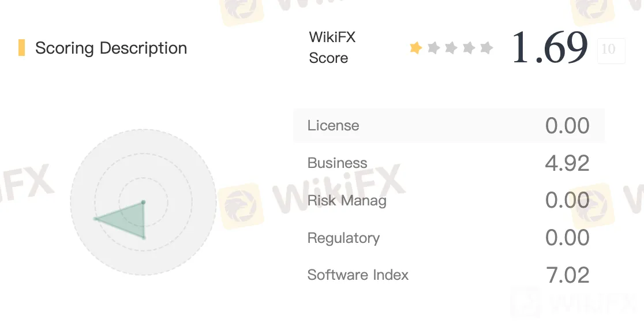Click the 4.92 Business value
Image resolution: width=644 pixels, height=330 pixels.
point(567,163)
